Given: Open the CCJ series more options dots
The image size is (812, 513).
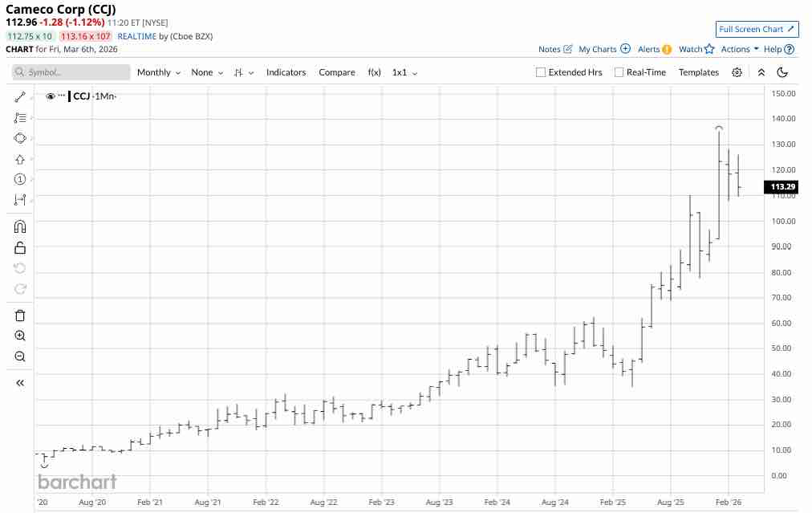Looking at the screenshot, I should pyautogui.click(x=62, y=96).
